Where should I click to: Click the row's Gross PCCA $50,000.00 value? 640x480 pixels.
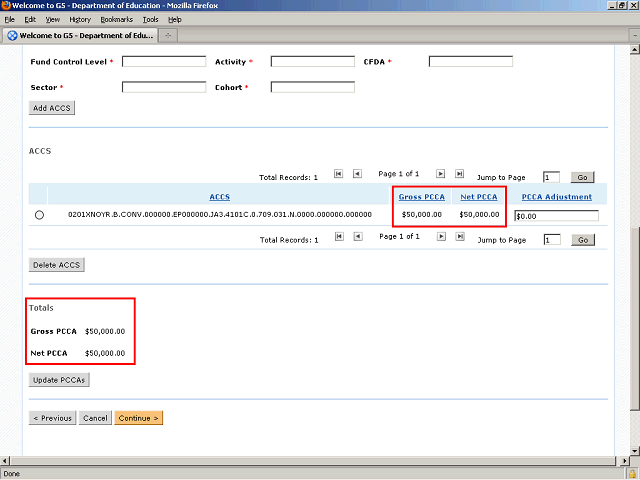[x=422, y=214]
